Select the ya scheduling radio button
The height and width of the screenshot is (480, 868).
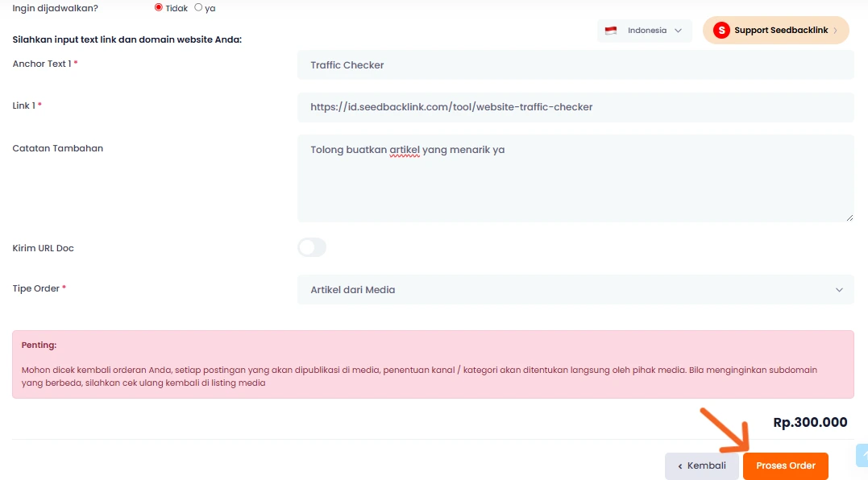pos(198,8)
